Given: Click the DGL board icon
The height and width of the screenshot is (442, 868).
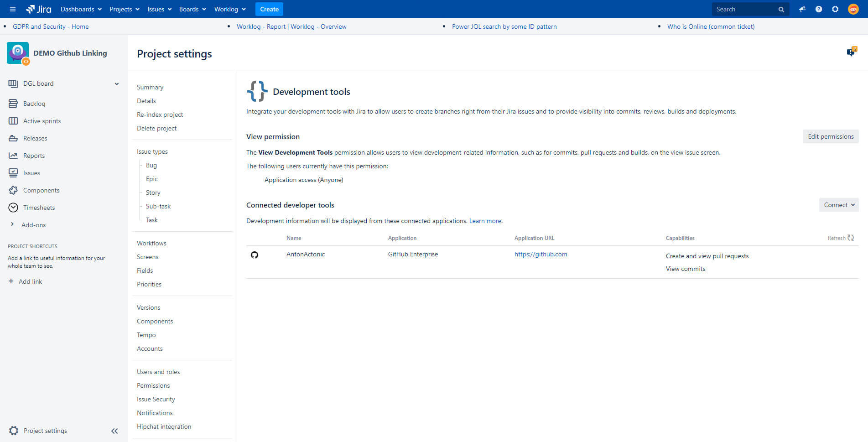Looking at the screenshot, I should 13,83.
